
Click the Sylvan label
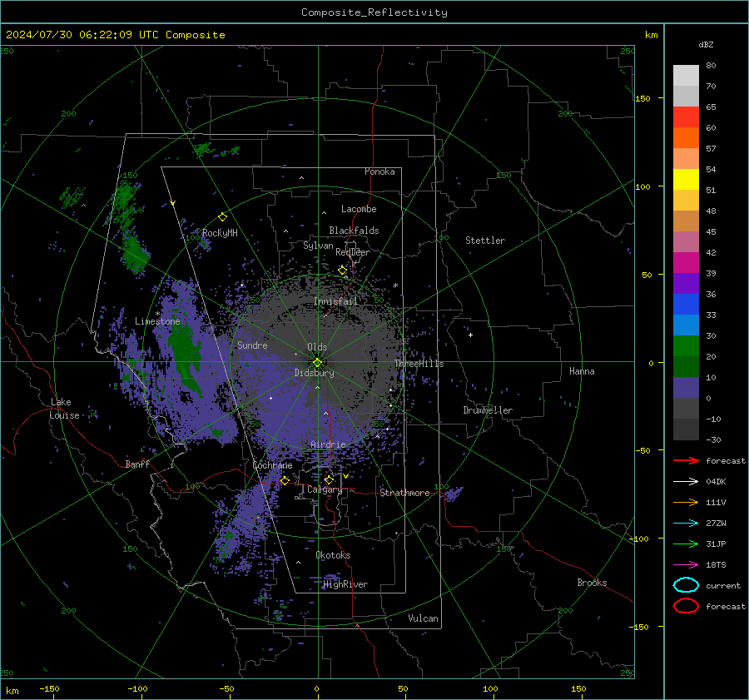coord(318,246)
